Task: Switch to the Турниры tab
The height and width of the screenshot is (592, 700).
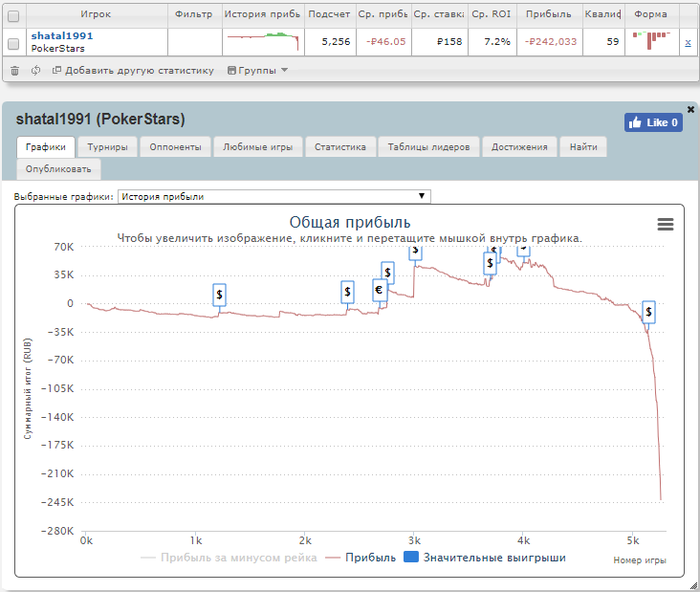Action: pyautogui.click(x=106, y=147)
